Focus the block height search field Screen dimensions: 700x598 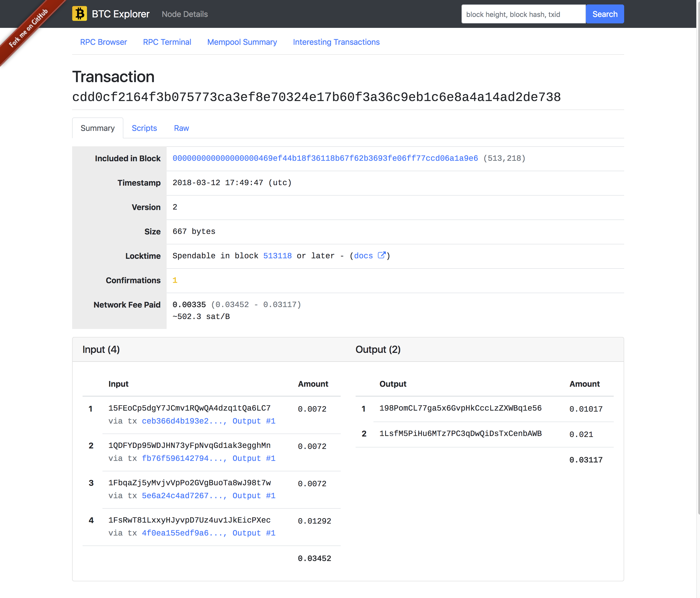pyautogui.click(x=523, y=14)
